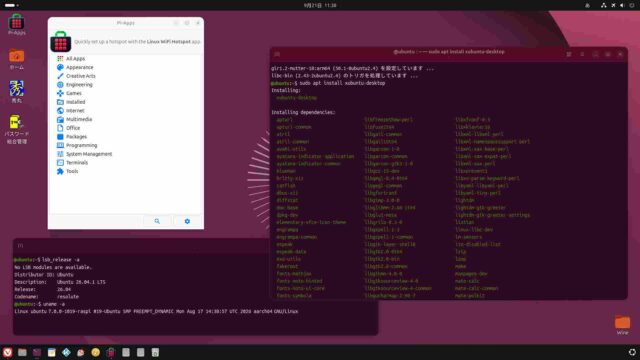Open the second gray document icon in taskbar
This screenshot has height=360, width=640.
140,352
